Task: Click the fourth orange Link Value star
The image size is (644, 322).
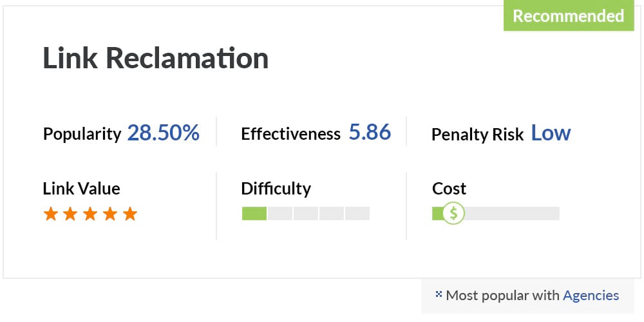Action: [110, 214]
